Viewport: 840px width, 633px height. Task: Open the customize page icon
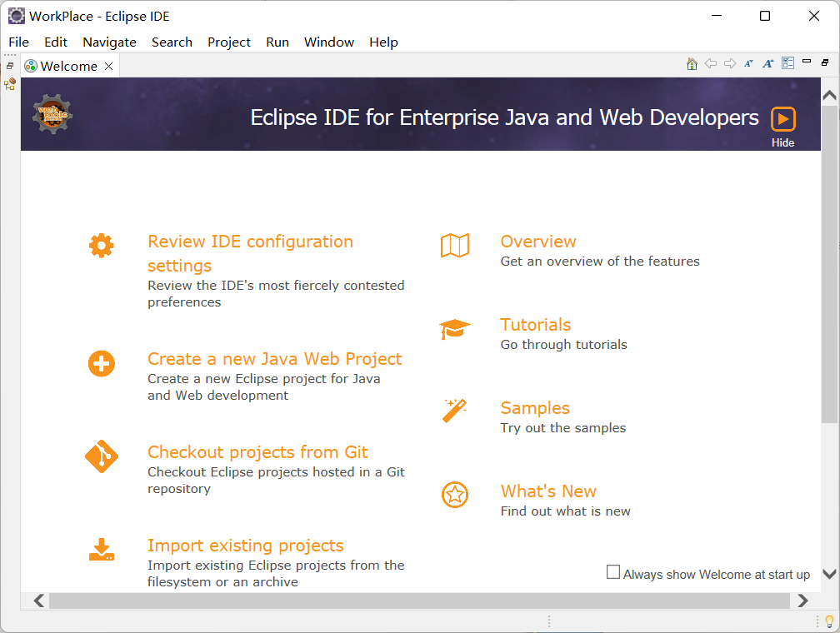[787, 63]
